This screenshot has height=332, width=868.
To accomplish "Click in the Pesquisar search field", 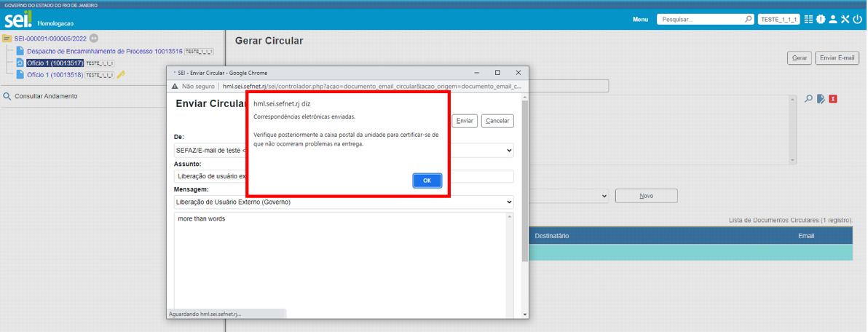I will coord(701,20).
